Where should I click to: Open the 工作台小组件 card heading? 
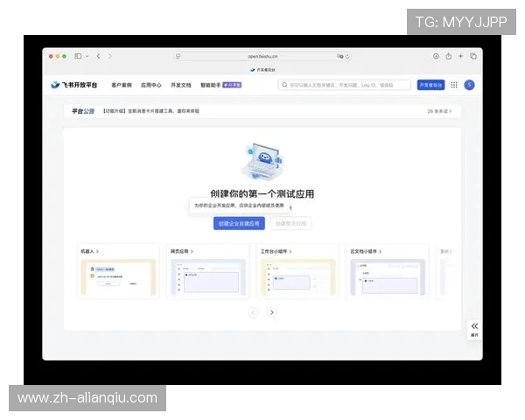coord(276,251)
